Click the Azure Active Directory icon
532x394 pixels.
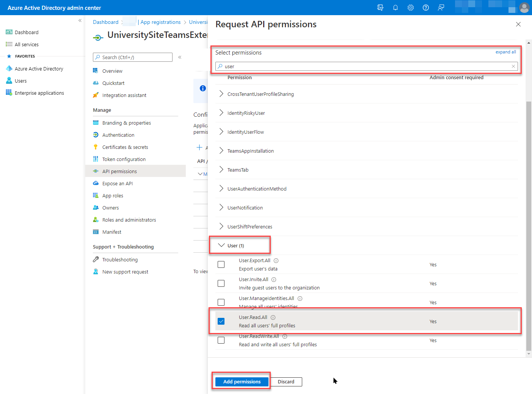[x=9, y=69]
